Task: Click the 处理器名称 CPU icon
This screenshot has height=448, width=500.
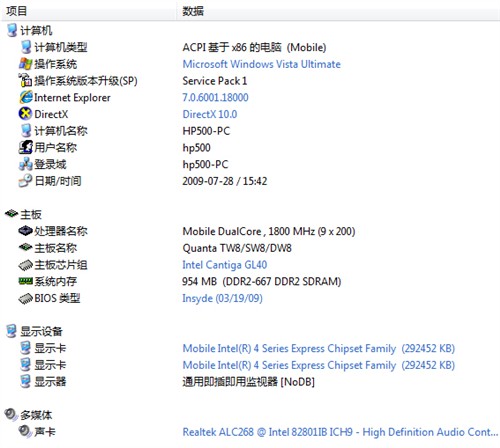Action: coord(25,231)
